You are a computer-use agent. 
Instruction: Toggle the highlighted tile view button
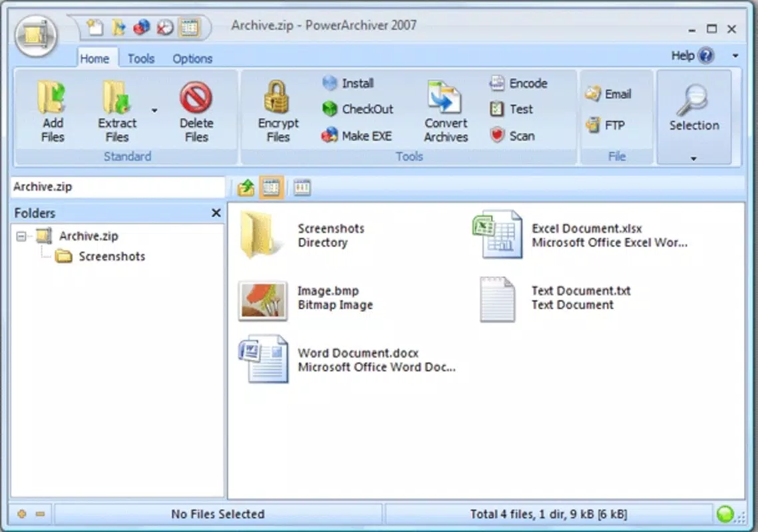(272, 188)
